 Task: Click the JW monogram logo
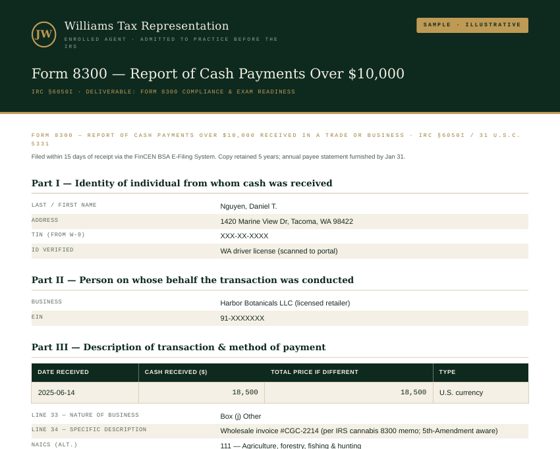pyautogui.click(x=44, y=34)
